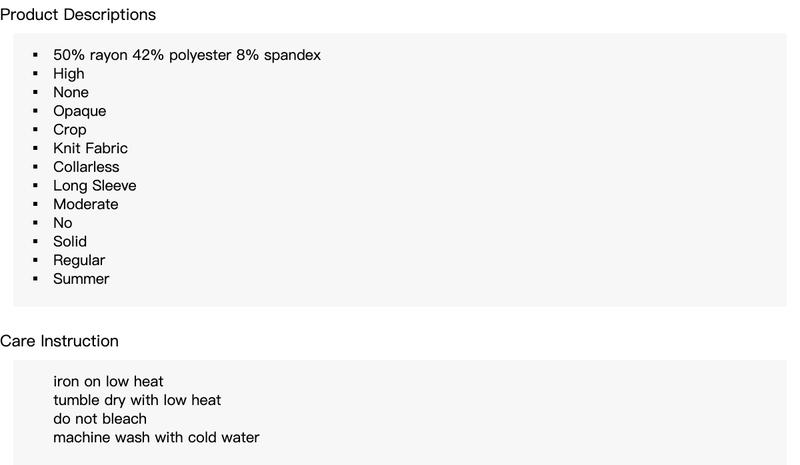Click the fabric composition line with 50% rayon
This screenshot has height=465, width=800.
point(187,55)
